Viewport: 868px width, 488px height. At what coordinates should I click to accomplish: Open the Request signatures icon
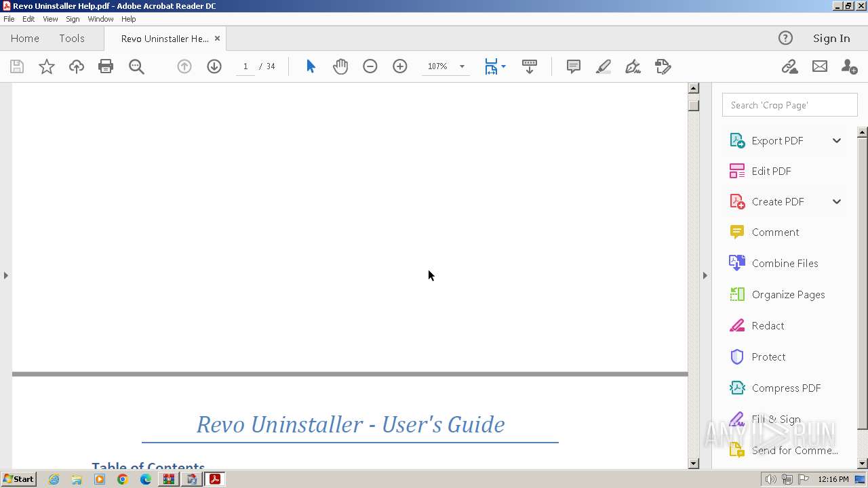[x=663, y=66]
